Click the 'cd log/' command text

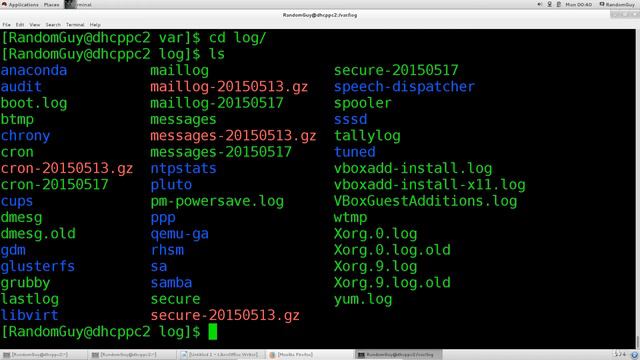238,38
